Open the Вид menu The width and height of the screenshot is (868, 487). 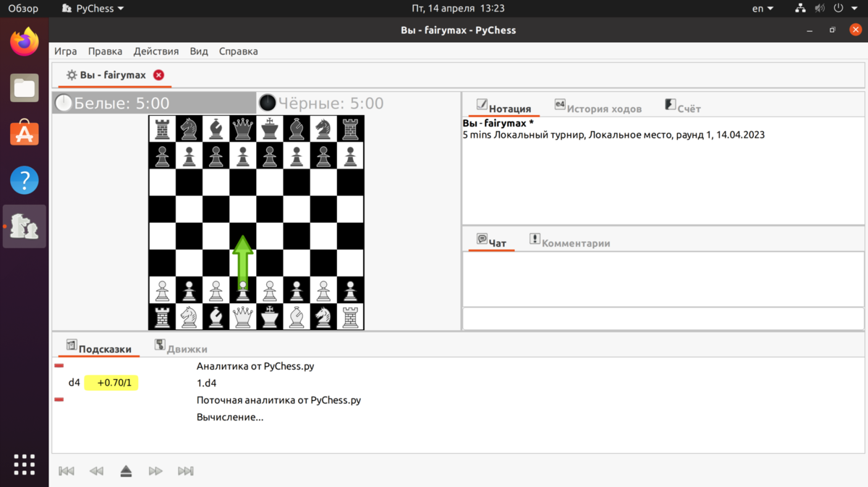pos(199,51)
